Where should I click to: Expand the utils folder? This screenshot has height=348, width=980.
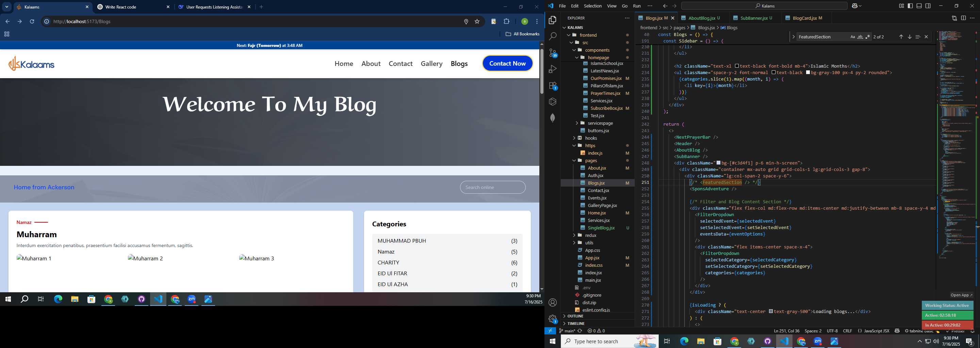point(574,243)
